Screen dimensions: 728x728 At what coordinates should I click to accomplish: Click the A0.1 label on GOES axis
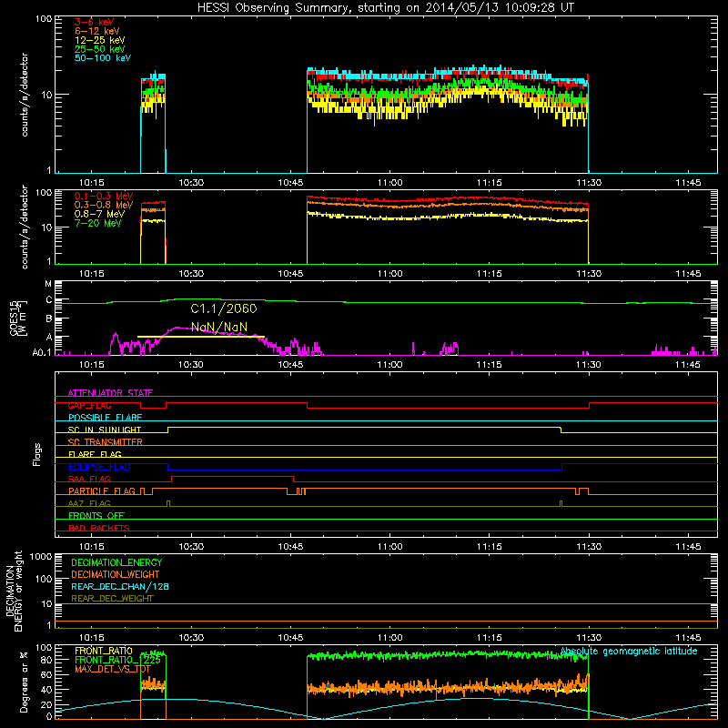click(41, 352)
